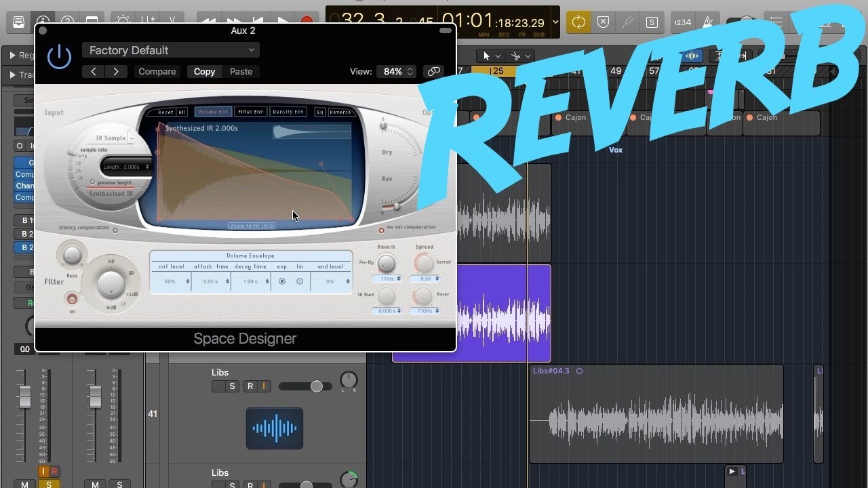Screen dimensions: 868x488
Task: Open the Factory Default preset dropdown
Action: [171, 50]
